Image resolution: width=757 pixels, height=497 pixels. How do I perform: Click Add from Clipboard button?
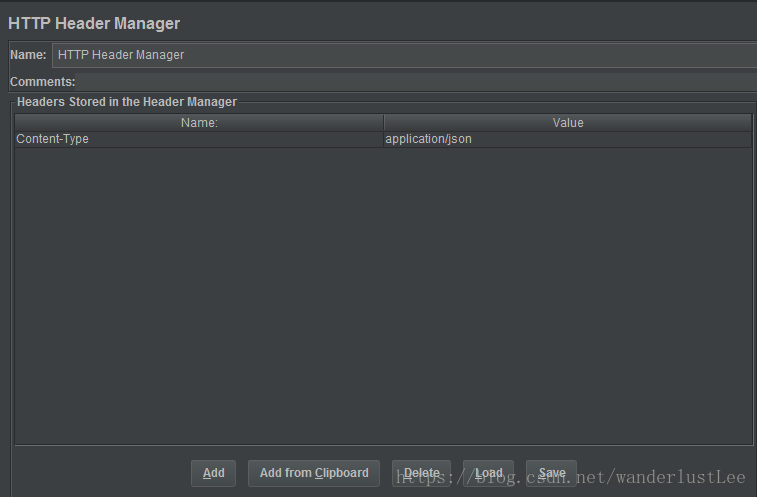pyautogui.click(x=314, y=473)
